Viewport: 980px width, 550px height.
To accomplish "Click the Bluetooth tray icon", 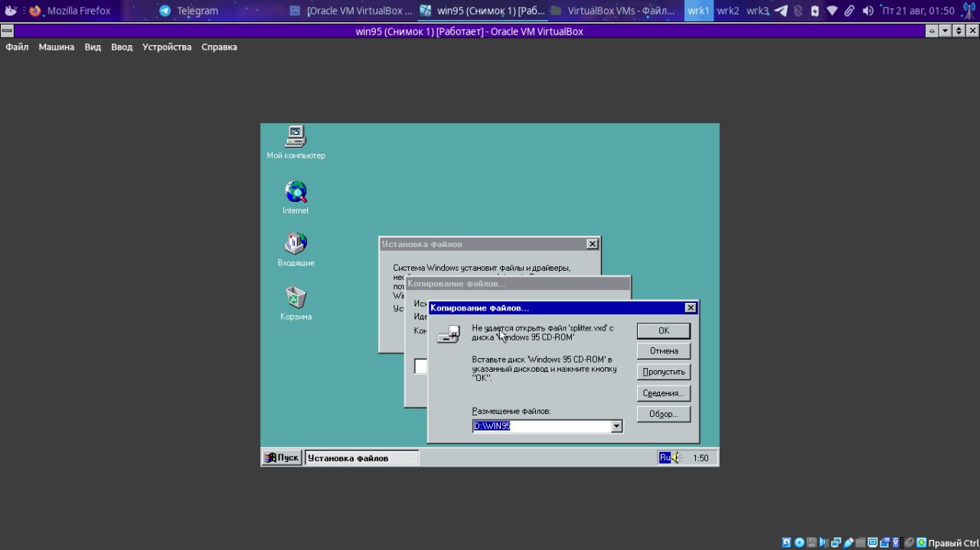I will pos(799,11).
